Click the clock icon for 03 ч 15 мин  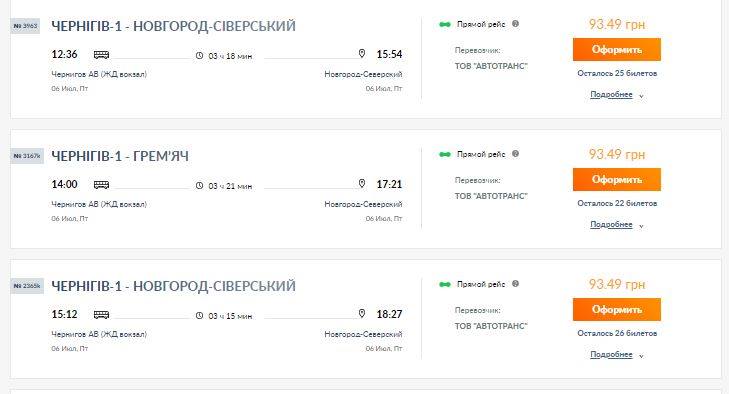pos(199,315)
